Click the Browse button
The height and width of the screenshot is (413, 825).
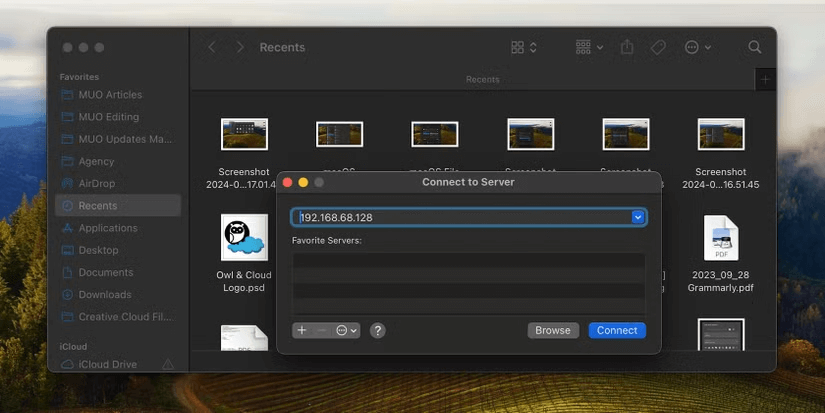click(x=552, y=330)
